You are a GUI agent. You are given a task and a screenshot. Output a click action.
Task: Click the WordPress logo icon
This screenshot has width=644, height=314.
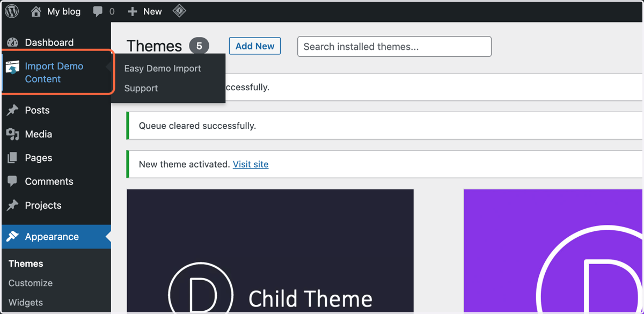point(12,11)
